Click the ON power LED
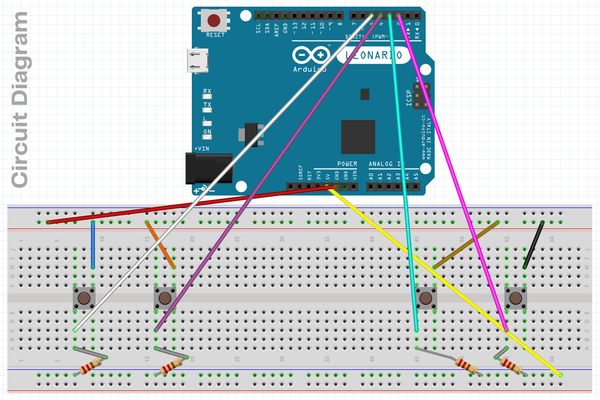 coord(207,137)
